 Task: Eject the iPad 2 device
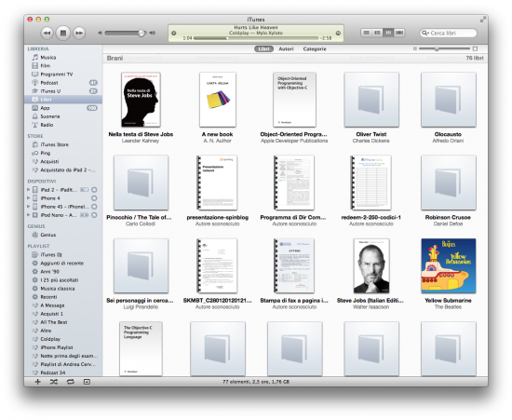pyautogui.click(x=94, y=190)
